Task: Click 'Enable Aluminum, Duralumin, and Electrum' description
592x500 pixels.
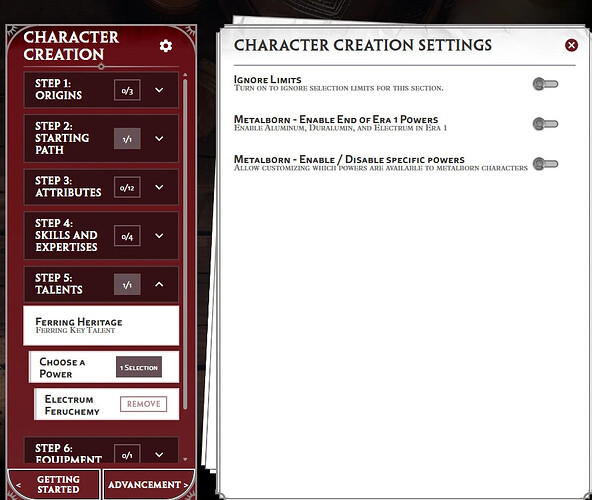Action: click(341, 128)
